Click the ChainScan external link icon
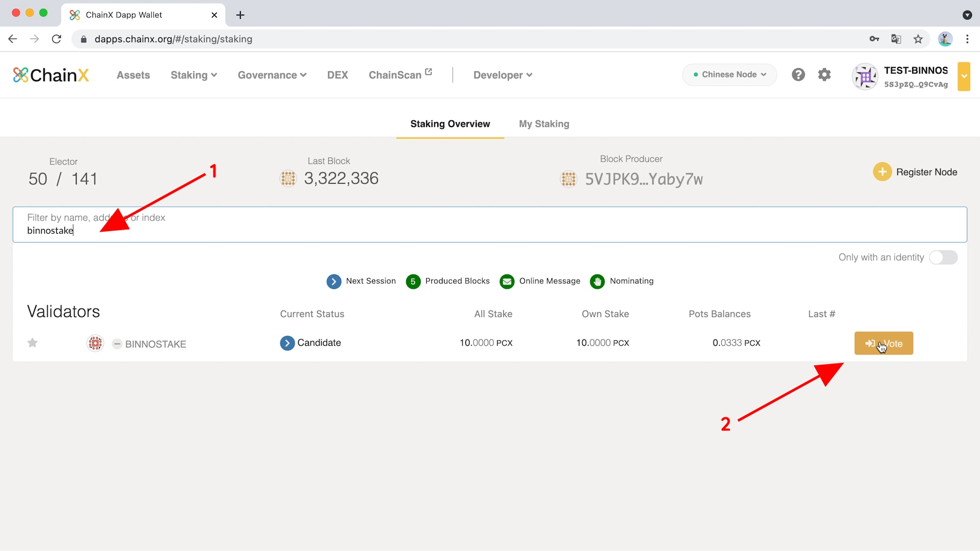 point(428,72)
